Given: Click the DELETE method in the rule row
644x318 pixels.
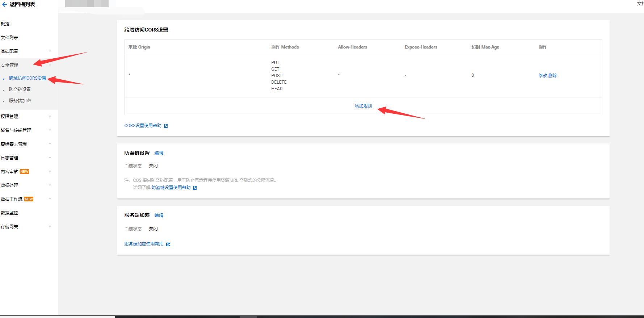Looking at the screenshot, I should coord(279,82).
